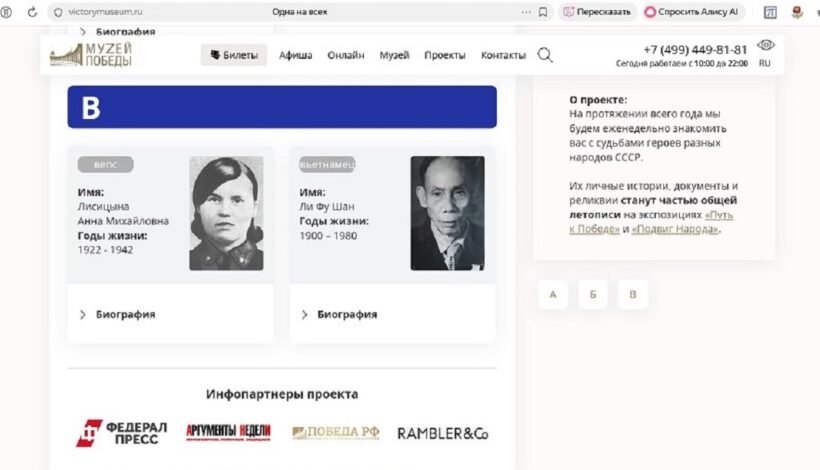Toggle the accessibility eye icon

pyautogui.click(x=766, y=45)
